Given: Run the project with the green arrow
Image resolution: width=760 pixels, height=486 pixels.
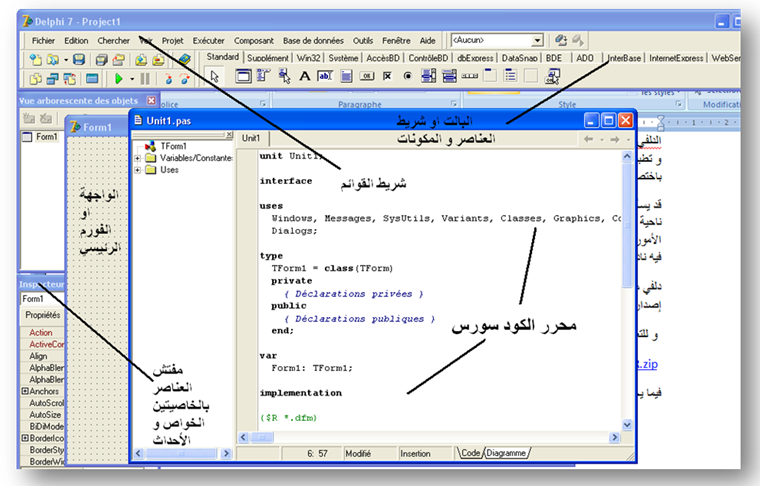Looking at the screenshot, I should (118, 78).
